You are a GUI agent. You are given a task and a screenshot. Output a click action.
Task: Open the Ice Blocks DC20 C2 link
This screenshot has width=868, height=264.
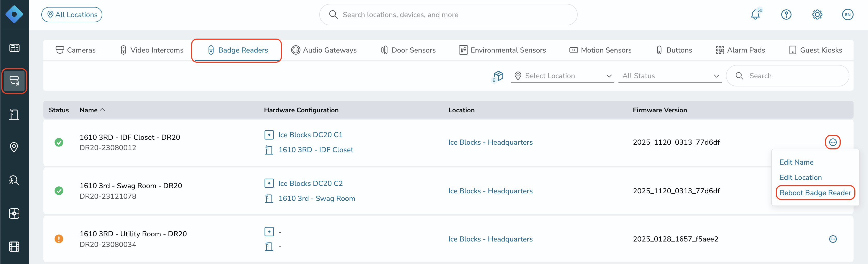click(310, 183)
